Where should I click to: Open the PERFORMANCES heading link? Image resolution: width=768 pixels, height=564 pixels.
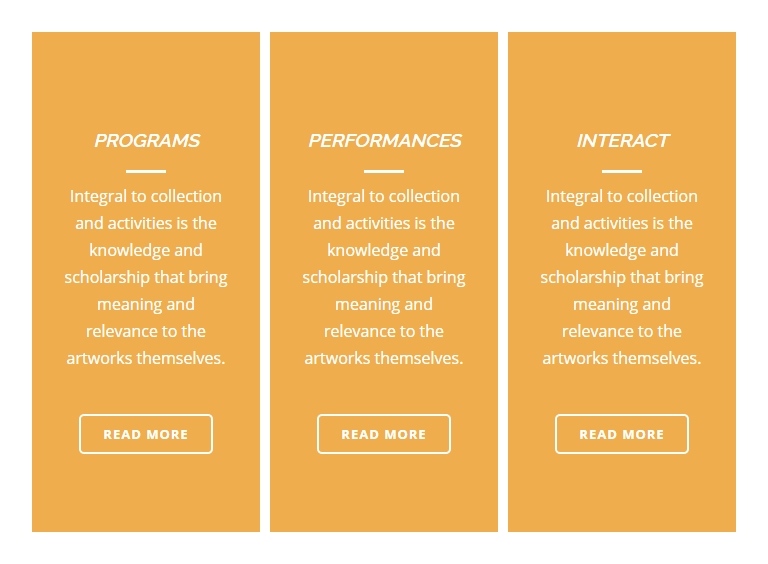pos(384,141)
